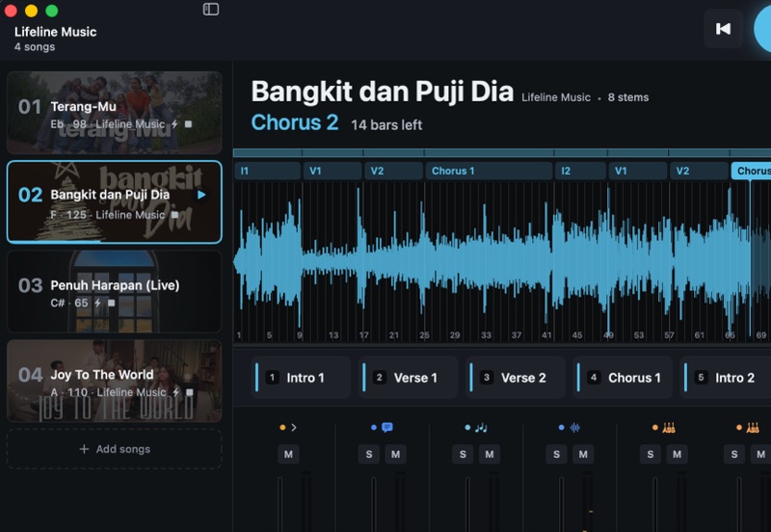Jump to the first V2 section marker
The image size is (771, 532).
393,172
